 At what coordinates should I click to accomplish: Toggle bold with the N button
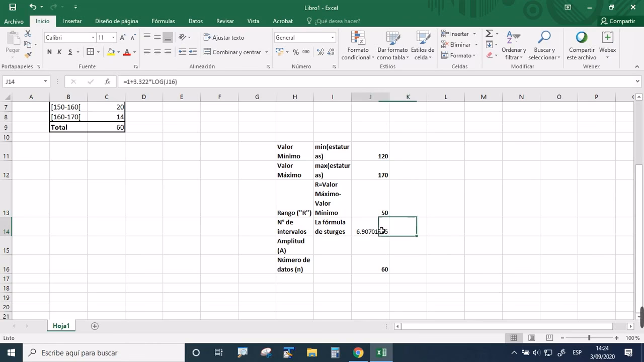pyautogui.click(x=49, y=52)
